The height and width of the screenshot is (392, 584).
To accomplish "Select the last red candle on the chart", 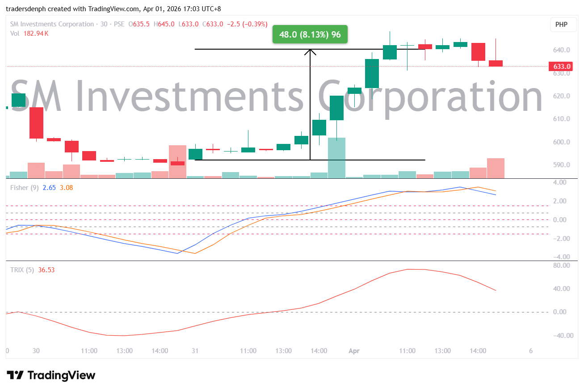I will point(496,63).
